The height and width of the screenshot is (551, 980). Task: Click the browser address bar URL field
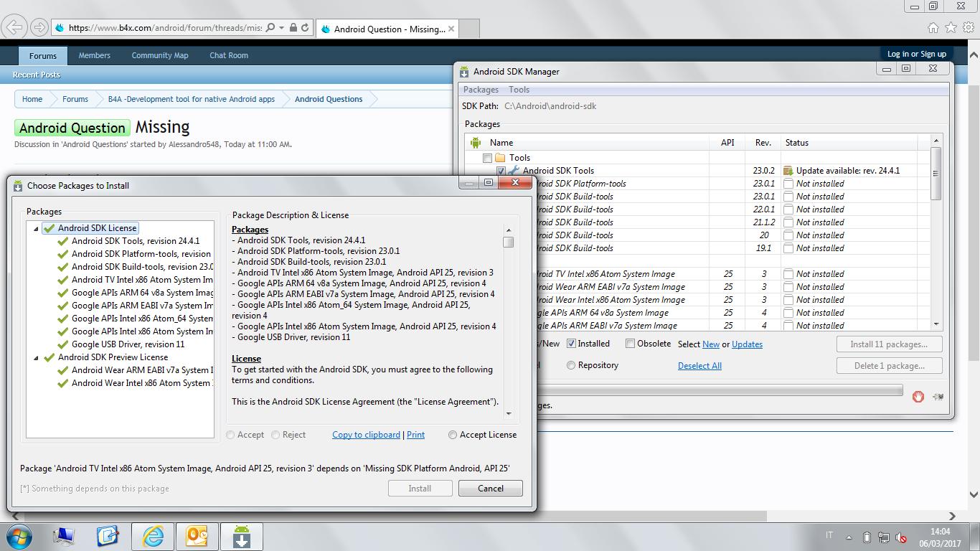tap(165, 28)
